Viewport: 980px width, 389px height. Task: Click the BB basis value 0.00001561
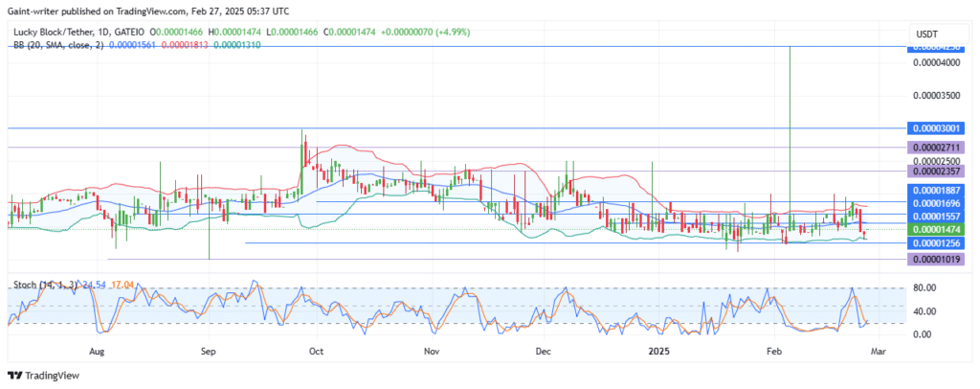132,45
